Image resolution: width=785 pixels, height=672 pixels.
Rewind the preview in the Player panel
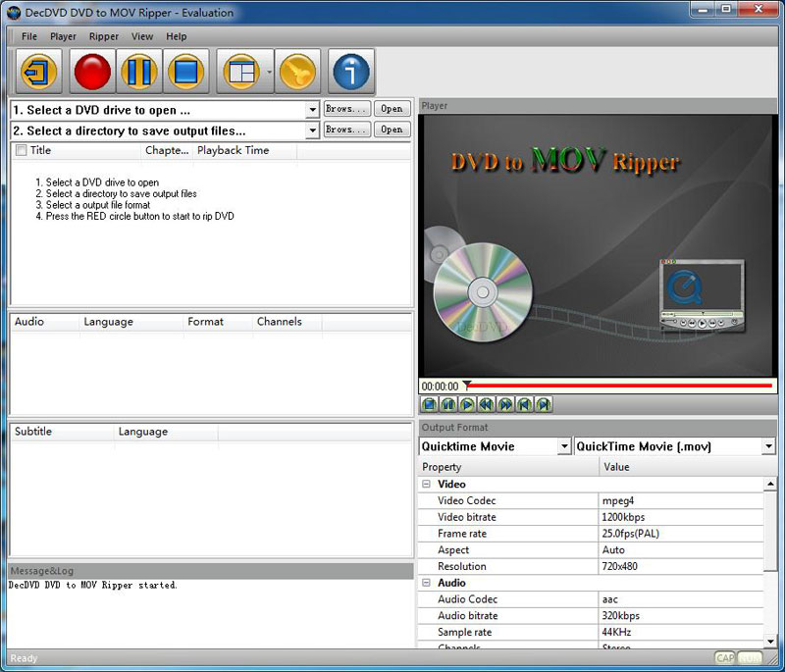[x=486, y=404]
